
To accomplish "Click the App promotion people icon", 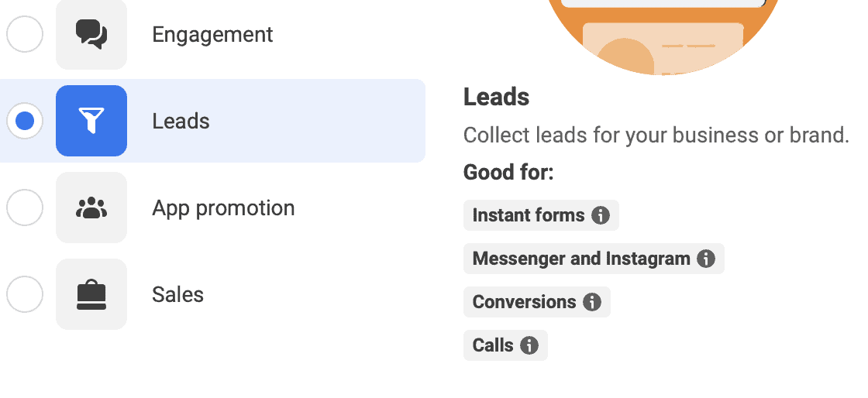I will pos(91,208).
